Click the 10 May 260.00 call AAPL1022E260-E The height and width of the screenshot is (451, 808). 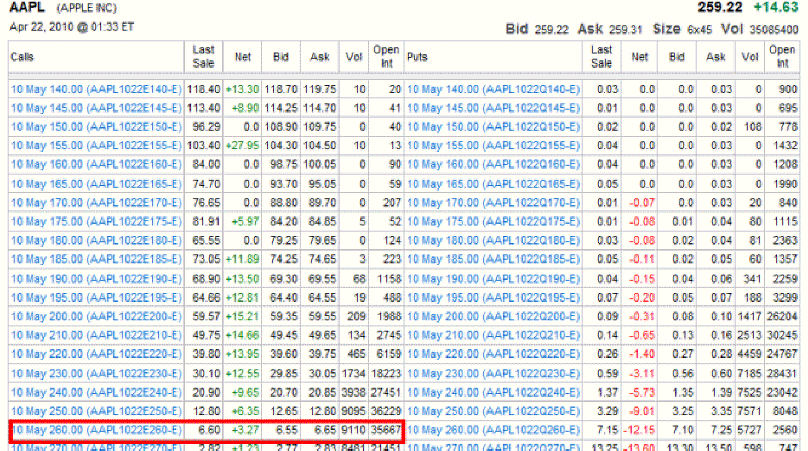click(96, 432)
